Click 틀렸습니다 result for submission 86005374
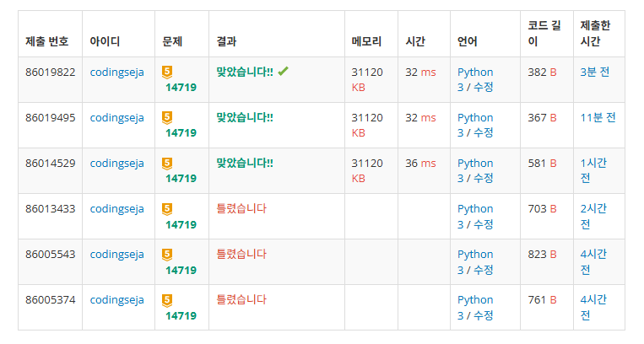Screen dimensions: 644x344 241,299
